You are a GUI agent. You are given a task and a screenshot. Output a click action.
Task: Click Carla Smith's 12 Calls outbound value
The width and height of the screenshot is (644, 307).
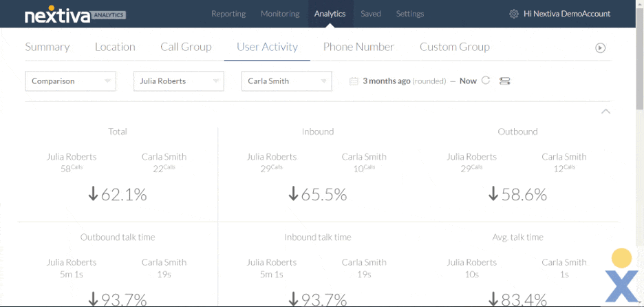click(x=564, y=168)
